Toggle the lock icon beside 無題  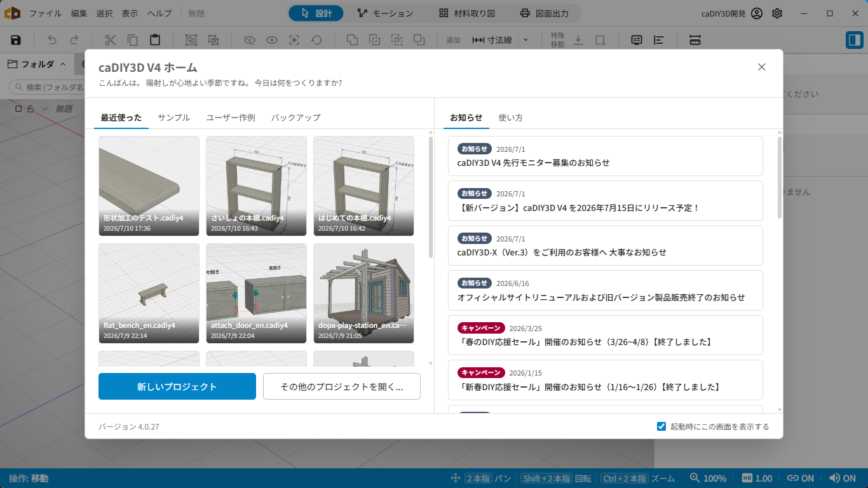point(30,109)
